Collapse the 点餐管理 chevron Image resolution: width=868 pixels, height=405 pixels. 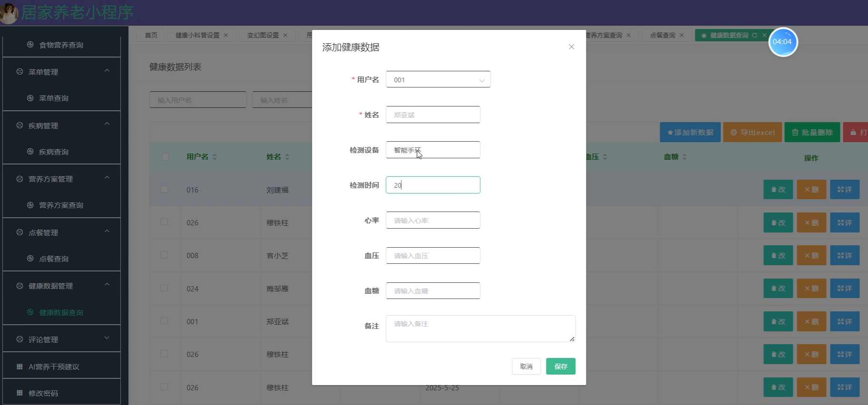107,231
